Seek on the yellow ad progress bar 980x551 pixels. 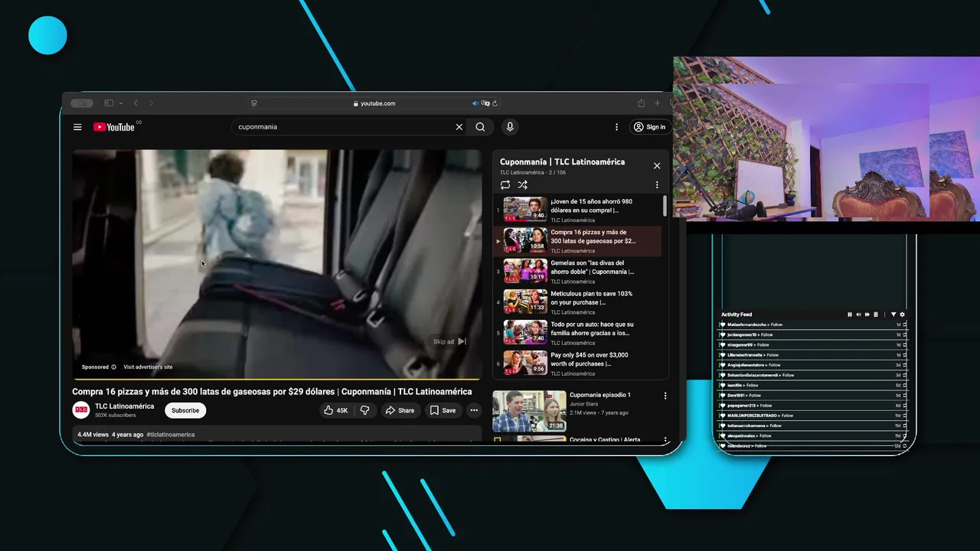pyautogui.click(x=276, y=379)
